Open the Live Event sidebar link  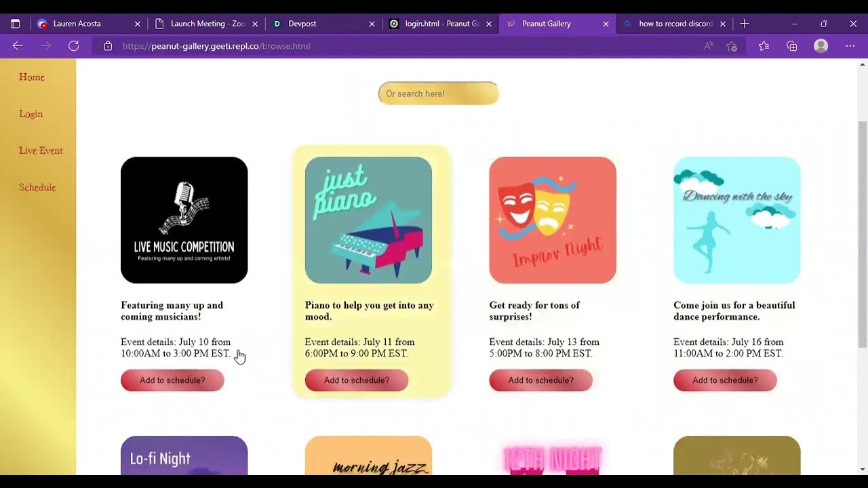click(x=41, y=150)
